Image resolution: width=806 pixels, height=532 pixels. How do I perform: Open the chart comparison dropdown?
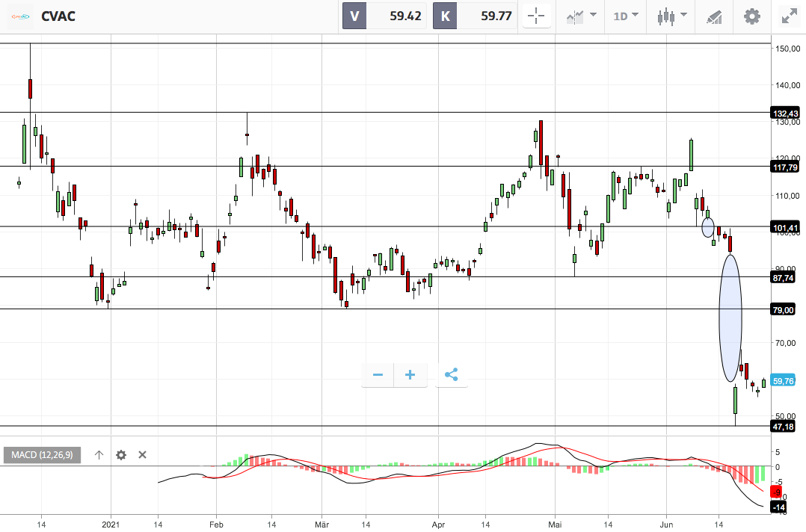pyautogui.click(x=581, y=16)
